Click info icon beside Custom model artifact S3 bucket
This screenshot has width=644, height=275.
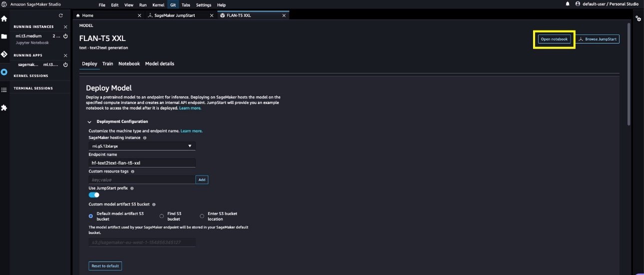(x=153, y=204)
